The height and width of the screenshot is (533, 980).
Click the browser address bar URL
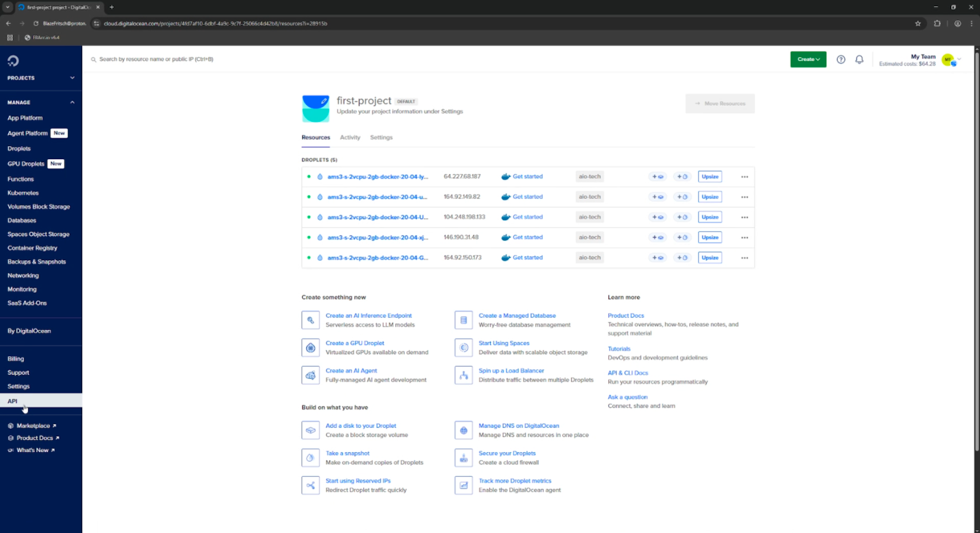coord(216,23)
